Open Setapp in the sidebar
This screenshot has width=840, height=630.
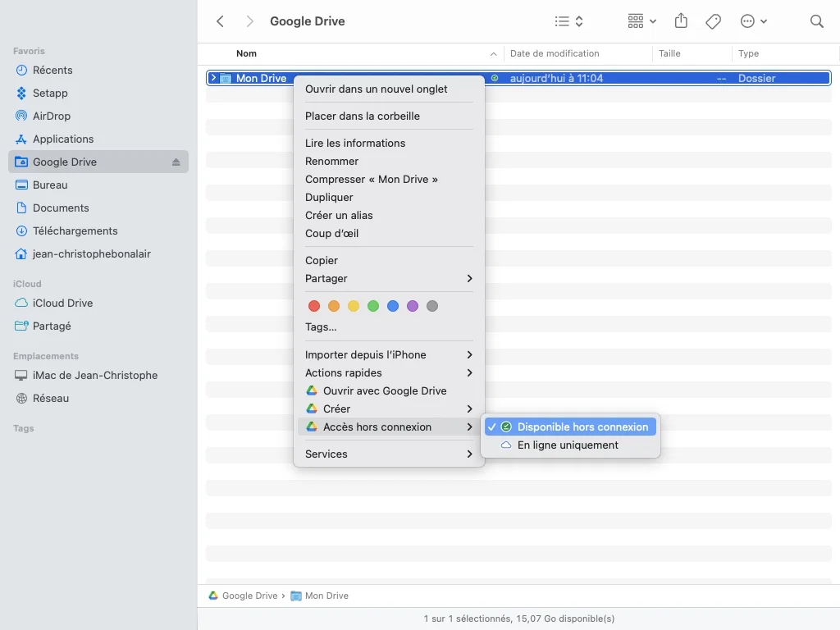tap(98, 94)
